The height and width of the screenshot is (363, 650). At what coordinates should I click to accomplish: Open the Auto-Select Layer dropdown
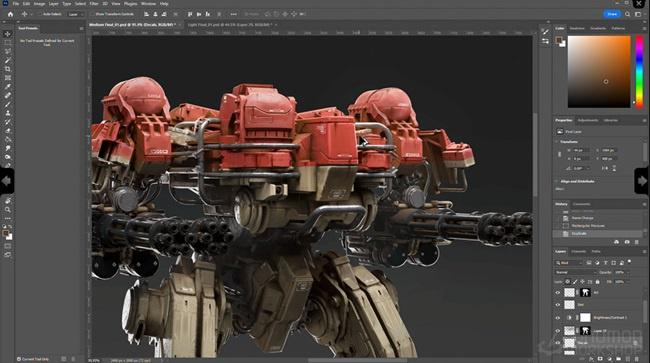point(75,14)
